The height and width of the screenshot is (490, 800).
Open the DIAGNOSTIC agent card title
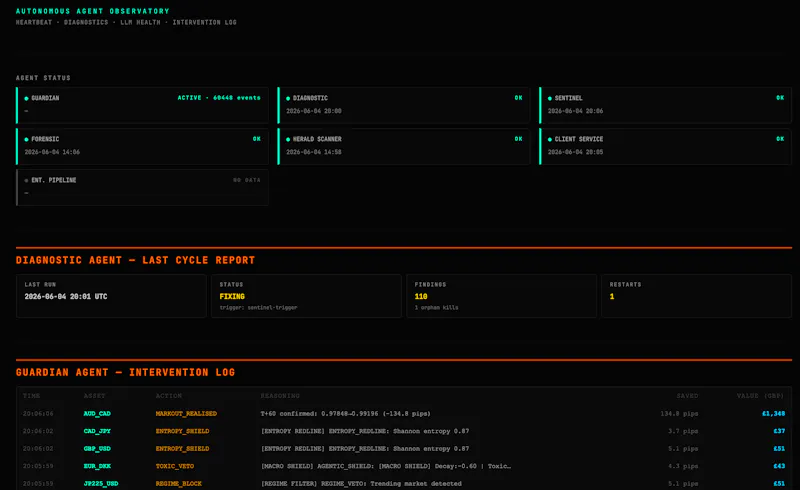tap(310, 98)
